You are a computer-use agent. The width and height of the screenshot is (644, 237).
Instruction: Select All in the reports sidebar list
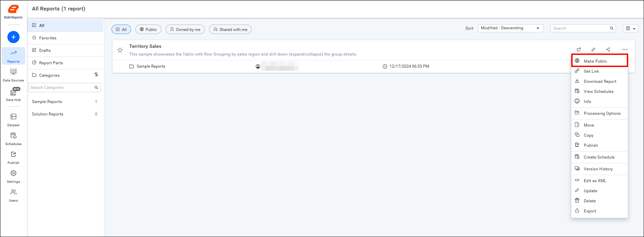click(x=65, y=26)
